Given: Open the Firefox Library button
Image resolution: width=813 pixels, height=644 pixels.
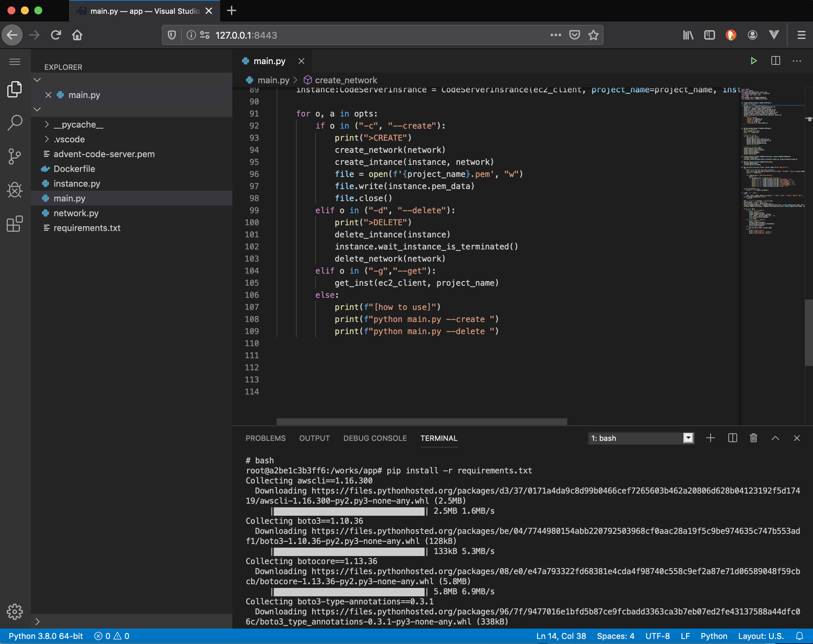Looking at the screenshot, I should point(688,35).
